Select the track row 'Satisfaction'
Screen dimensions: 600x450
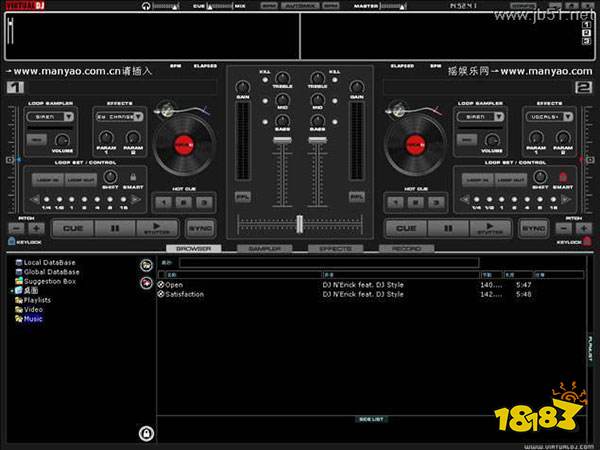(x=370, y=294)
